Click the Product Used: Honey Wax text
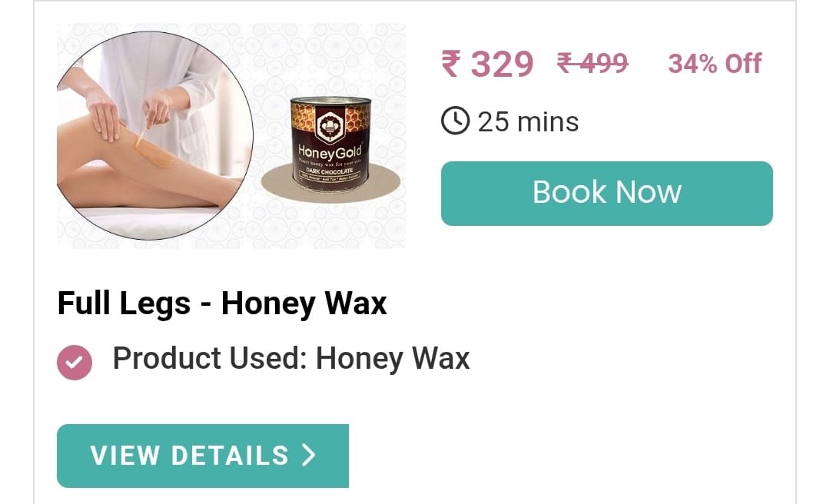The image size is (830, 504). (x=291, y=359)
